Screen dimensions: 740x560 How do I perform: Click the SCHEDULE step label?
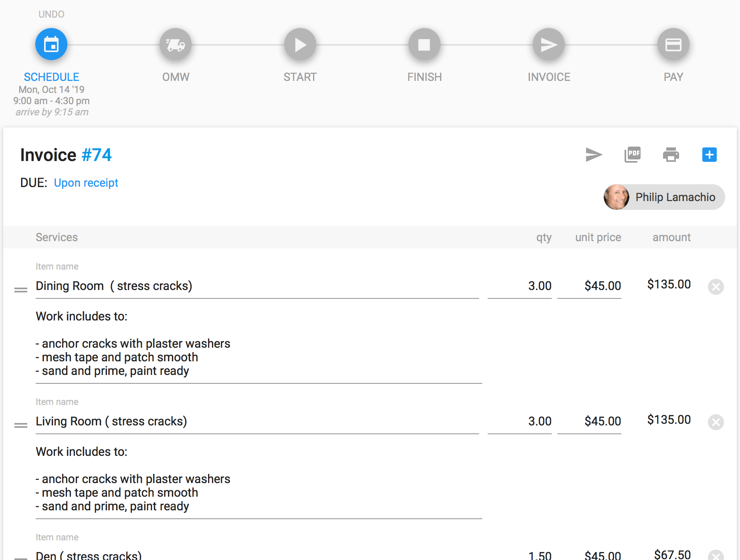51,77
